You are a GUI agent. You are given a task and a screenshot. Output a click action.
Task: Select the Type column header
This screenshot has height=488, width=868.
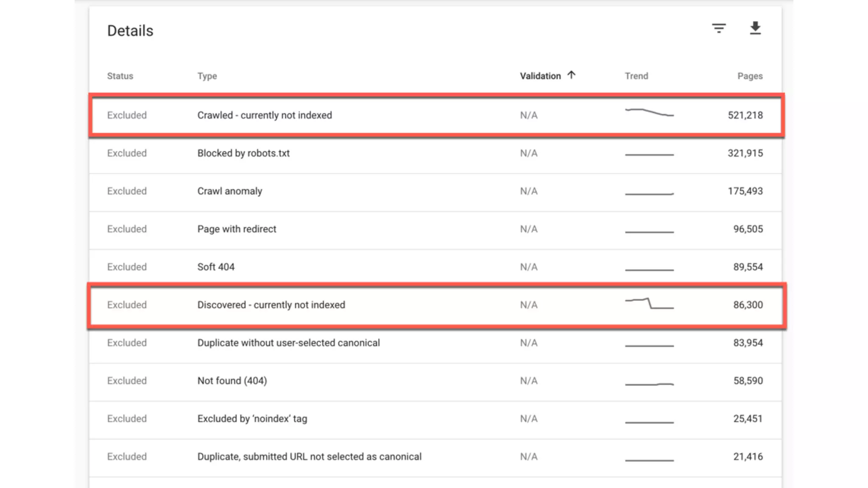point(207,76)
